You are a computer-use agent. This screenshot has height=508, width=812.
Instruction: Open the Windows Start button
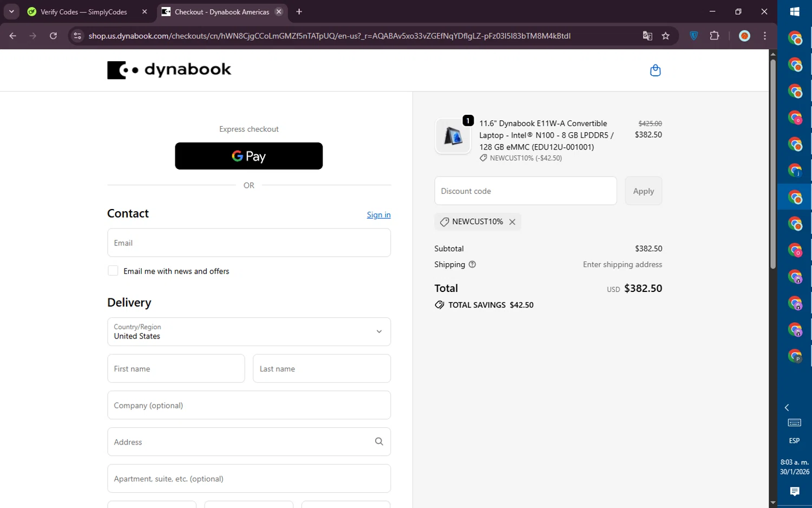[x=795, y=12]
